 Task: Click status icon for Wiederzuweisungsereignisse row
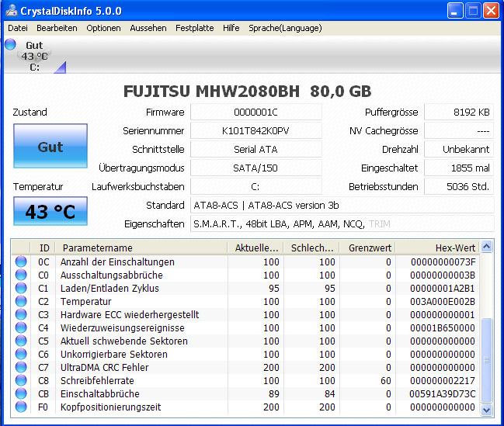[x=21, y=327]
